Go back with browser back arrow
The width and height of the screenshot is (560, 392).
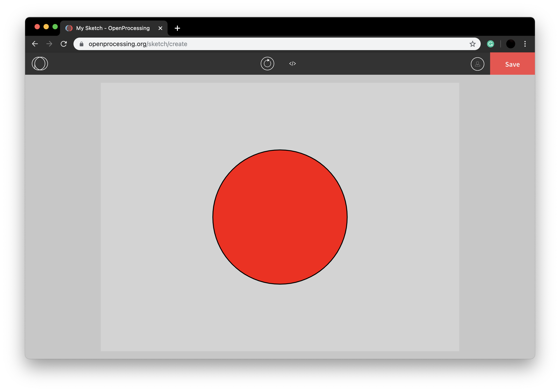click(x=35, y=44)
